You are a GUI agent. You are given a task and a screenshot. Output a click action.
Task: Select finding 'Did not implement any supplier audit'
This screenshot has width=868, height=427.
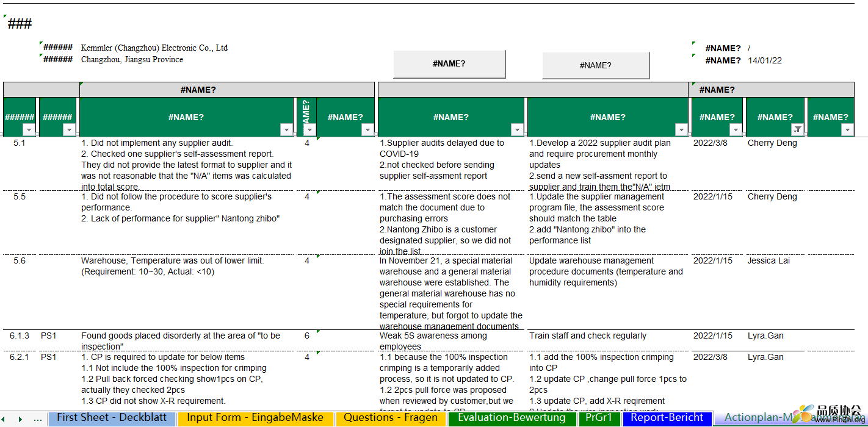(x=187, y=165)
